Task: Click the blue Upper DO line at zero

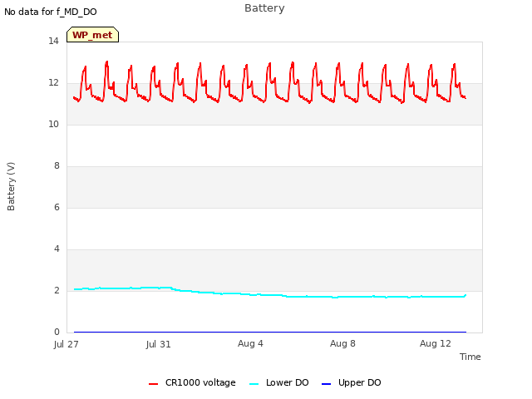Action: click(270, 332)
